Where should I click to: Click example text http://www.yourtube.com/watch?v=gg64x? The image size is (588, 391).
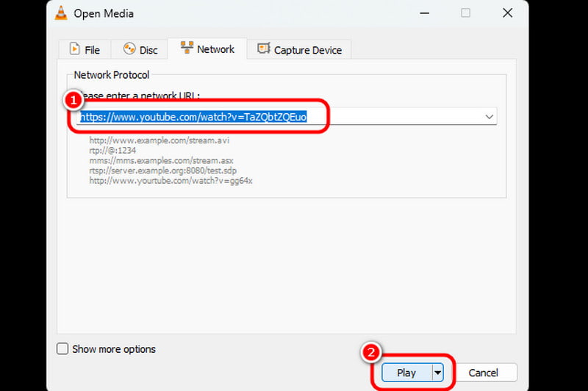coord(171,181)
